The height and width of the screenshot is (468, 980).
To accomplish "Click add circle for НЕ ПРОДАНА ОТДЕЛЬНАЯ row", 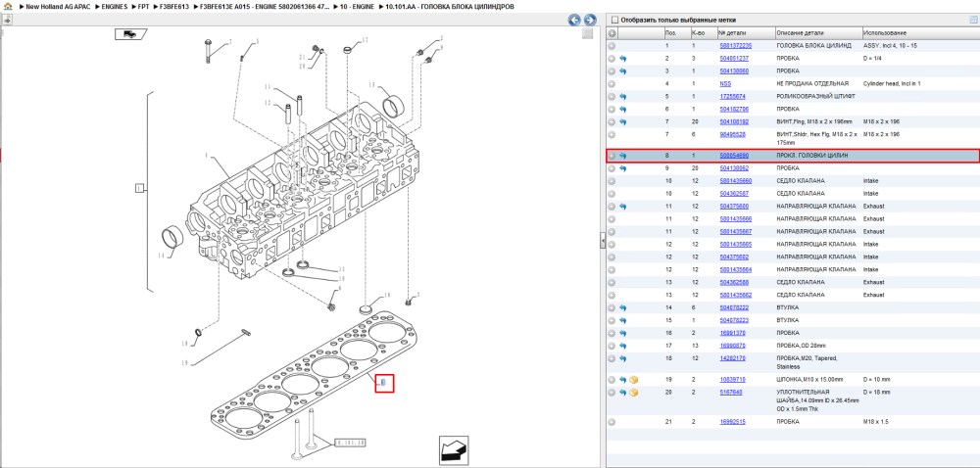I will tap(612, 83).
